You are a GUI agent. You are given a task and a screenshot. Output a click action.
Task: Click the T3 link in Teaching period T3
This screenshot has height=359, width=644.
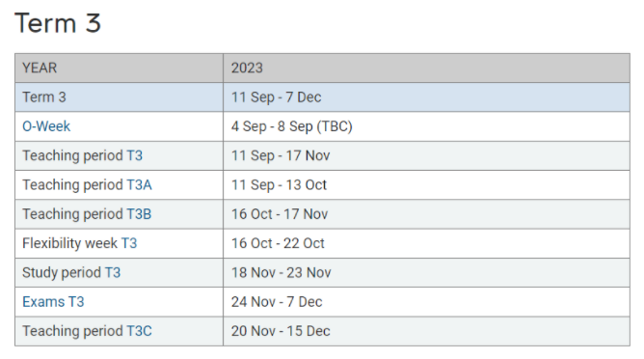[134, 155]
